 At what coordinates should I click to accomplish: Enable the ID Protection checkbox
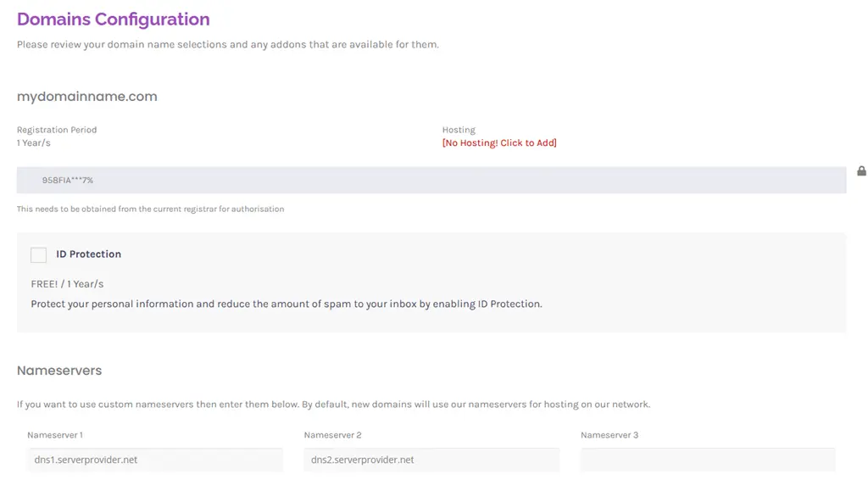(x=38, y=254)
